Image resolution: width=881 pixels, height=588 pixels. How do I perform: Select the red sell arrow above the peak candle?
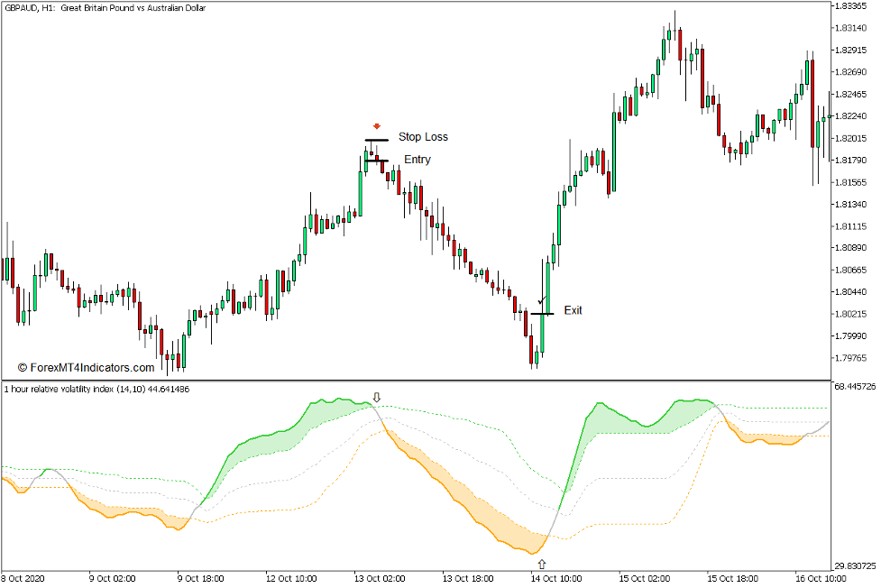[x=376, y=126]
